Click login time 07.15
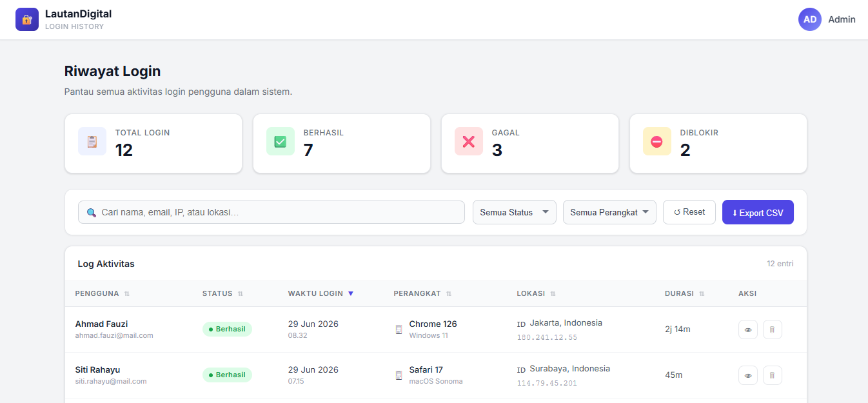Viewport: 868px width, 403px height. pos(296,381)
